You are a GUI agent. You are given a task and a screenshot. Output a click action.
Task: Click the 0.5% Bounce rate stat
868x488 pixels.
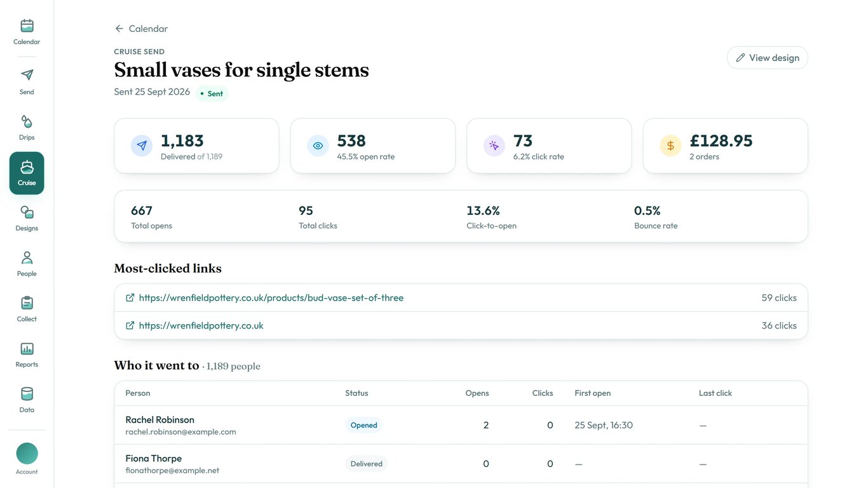tap(656, 216)
